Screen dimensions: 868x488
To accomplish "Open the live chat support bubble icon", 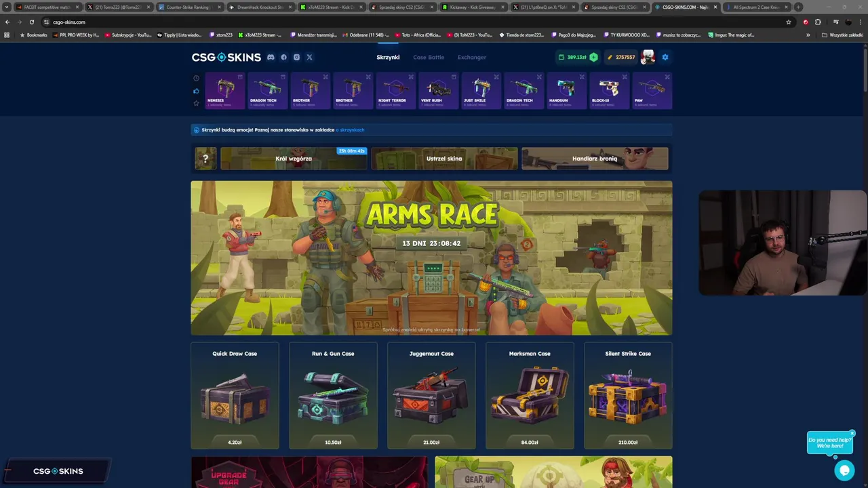I will pos(844,470).
